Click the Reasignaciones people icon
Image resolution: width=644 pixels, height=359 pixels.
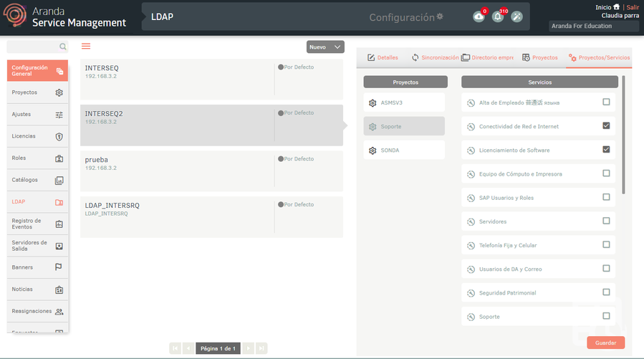click(x=59, y=312)
